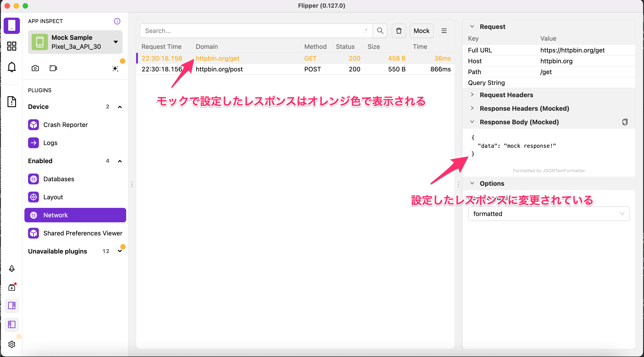Toggle the left sidebar panel icon
The width and height of the screenshot is (644, 357).
(12, 324)
